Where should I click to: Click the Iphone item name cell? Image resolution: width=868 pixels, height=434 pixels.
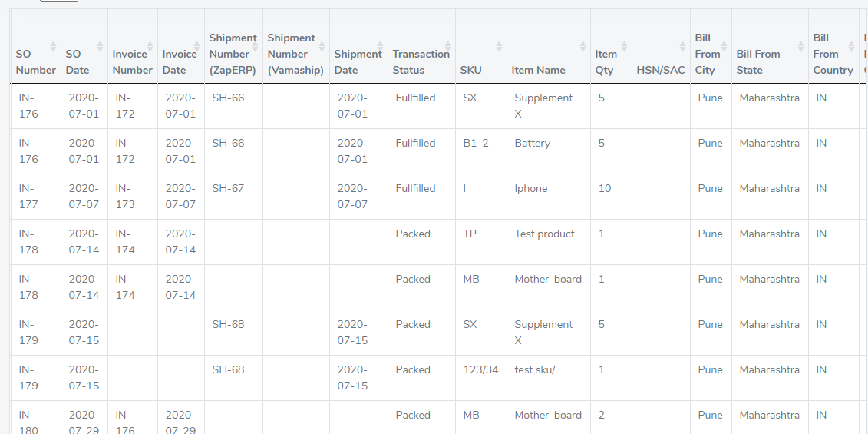[549, 197]
